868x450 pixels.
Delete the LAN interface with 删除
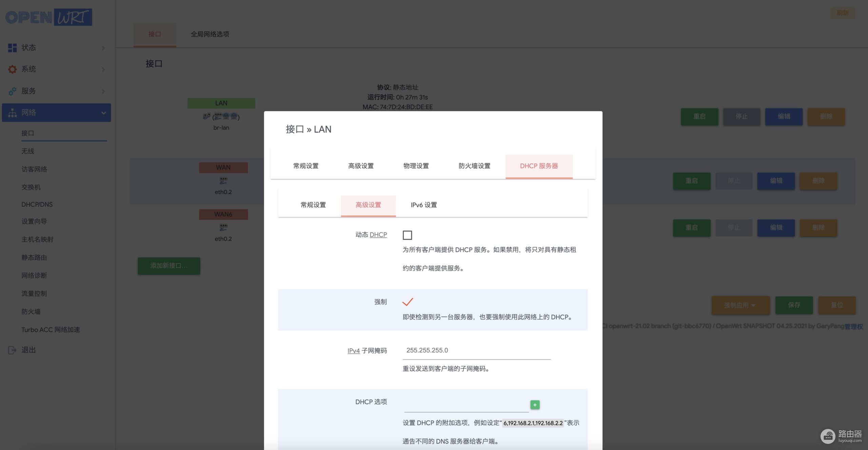826,117
